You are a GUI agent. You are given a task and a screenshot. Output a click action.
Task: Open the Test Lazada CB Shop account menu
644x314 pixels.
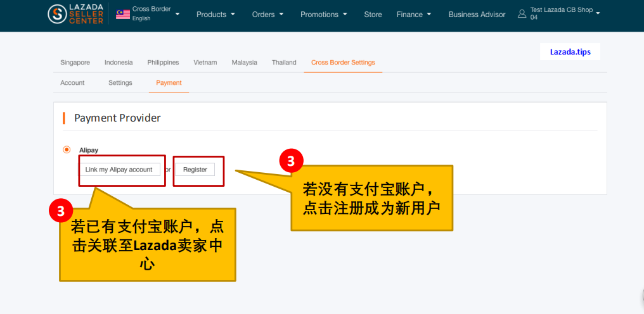tap(564, 14)
